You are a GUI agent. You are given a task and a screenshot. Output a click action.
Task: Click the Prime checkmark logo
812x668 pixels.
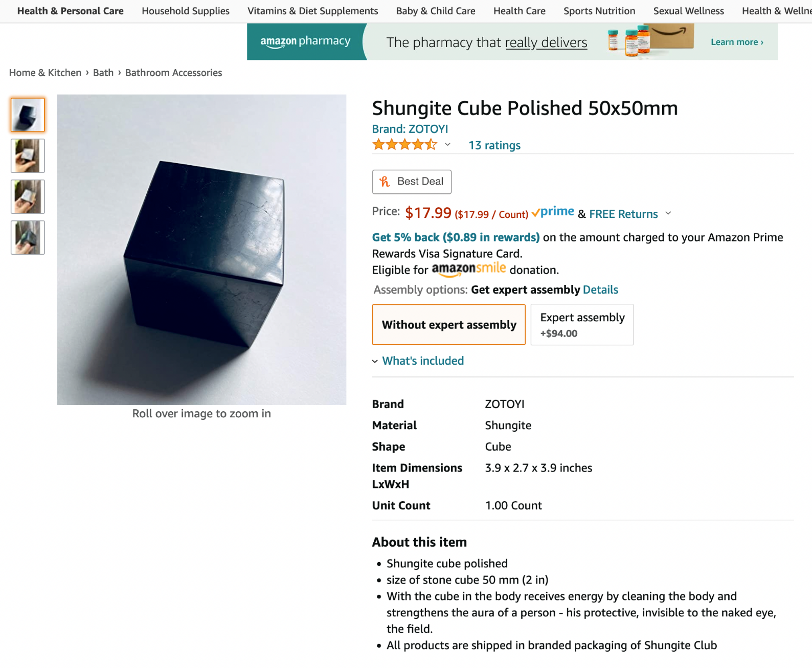tap(553, 212)
